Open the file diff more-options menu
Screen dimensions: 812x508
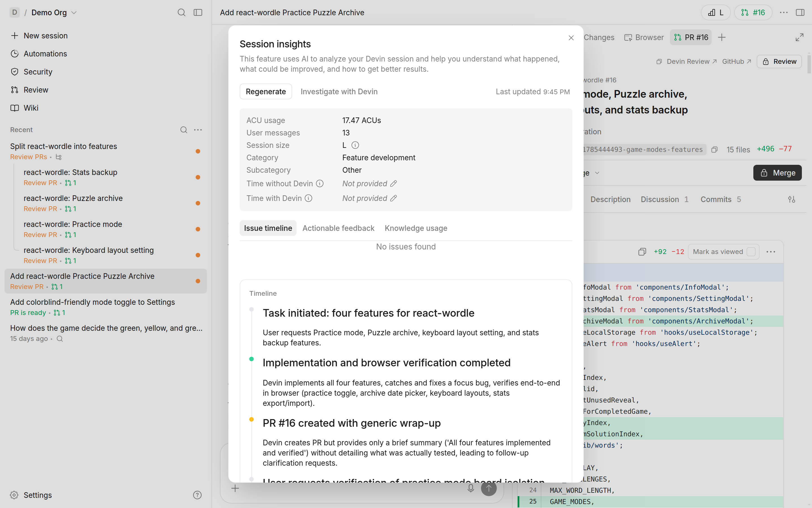[x=771, y=252]
